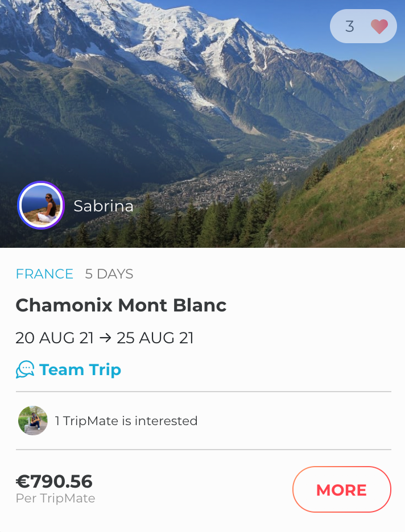Click the interested TripMate's avatar
The image size is (405, 532).
[33, 421]
